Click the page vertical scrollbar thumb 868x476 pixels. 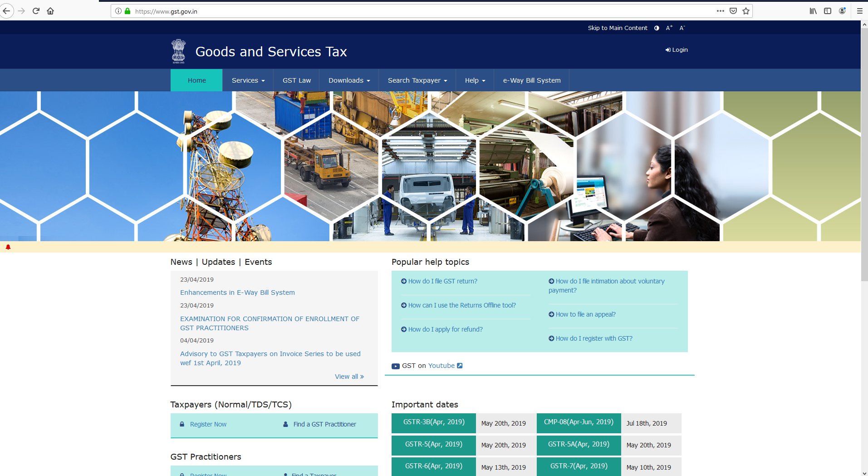(864, 154)
